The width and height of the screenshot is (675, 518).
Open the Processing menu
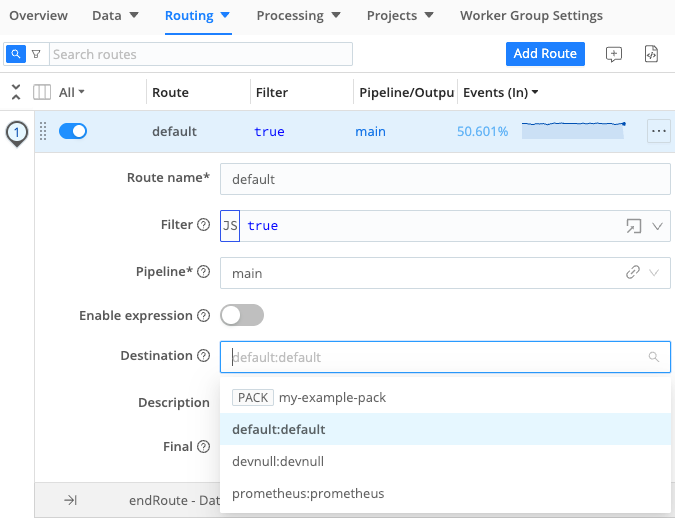point(298,16)
